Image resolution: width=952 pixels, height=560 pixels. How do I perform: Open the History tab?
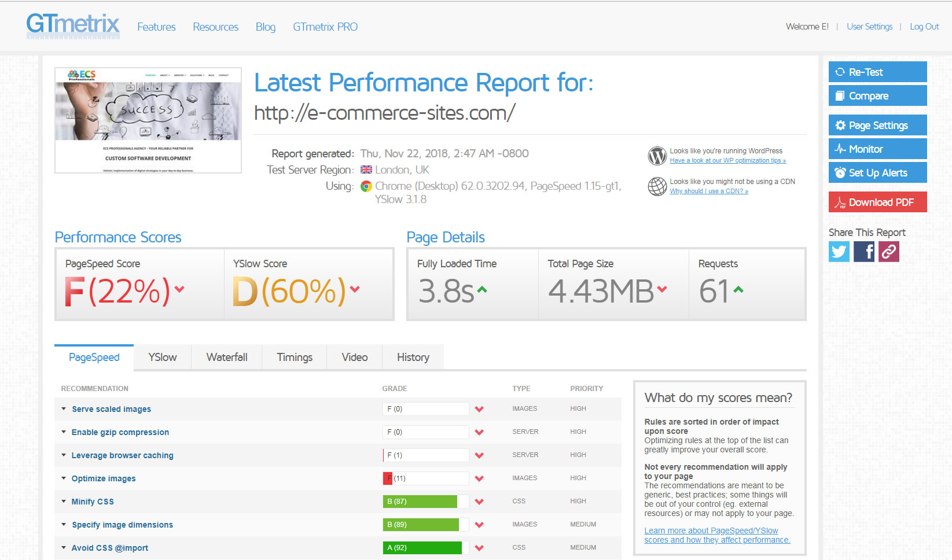click(x=413, y=358)
